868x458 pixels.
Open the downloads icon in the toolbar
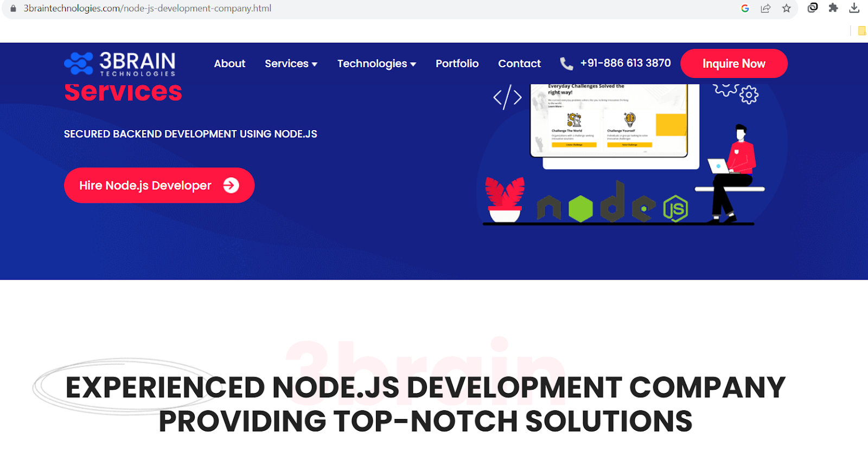pyautogui.click(x=854, y=8)
